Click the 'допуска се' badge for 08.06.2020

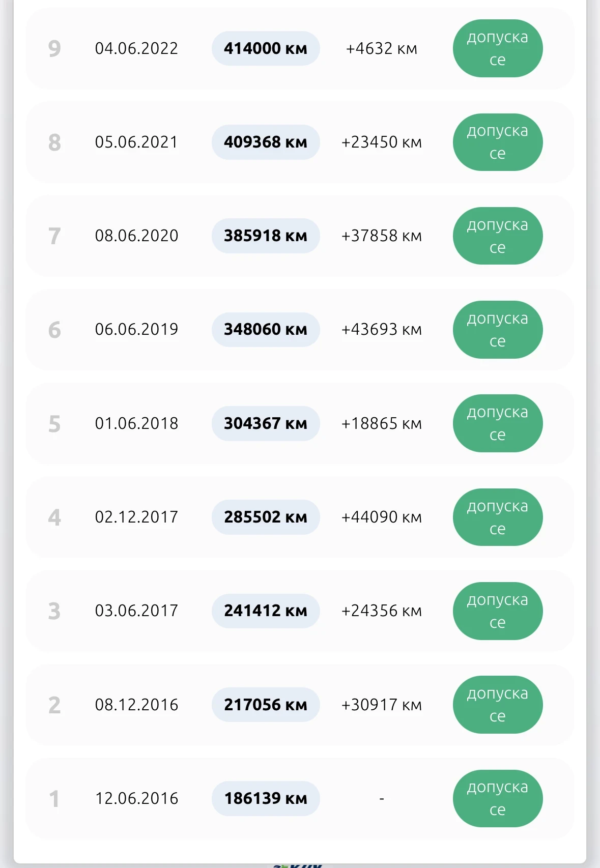click(x=498, y=236)
